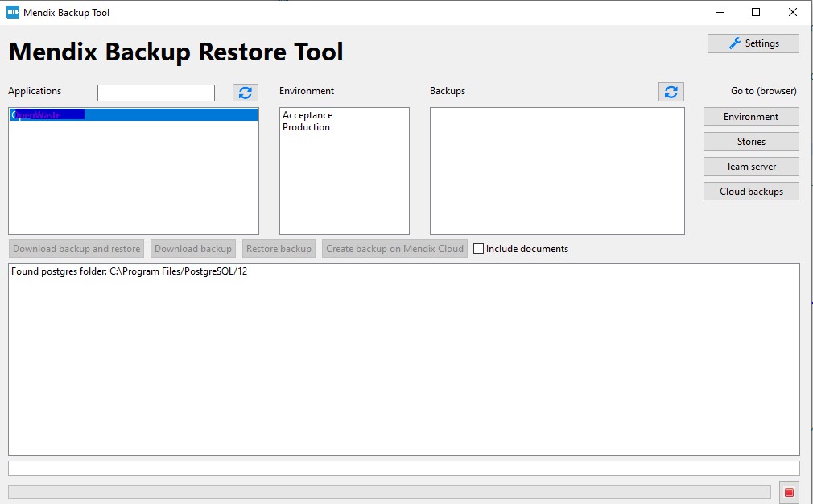Open Team server in browser

[x=751, y=167]
